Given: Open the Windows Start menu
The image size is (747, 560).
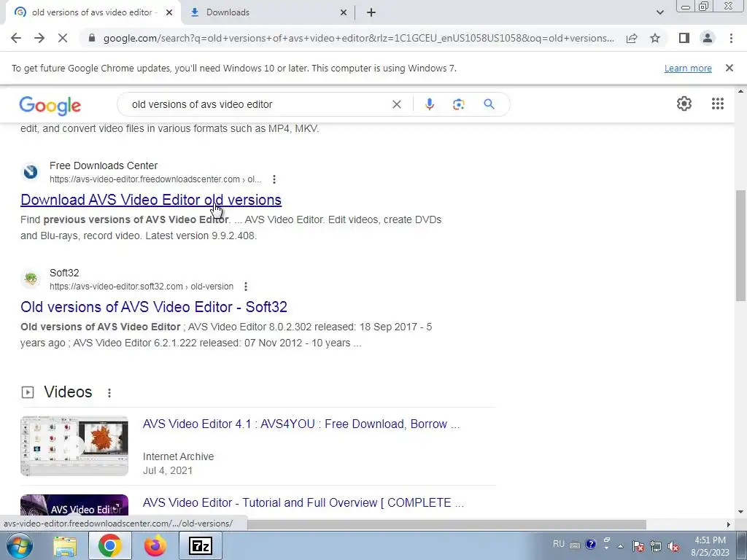Looking at the screenshot, I should 18,545.
